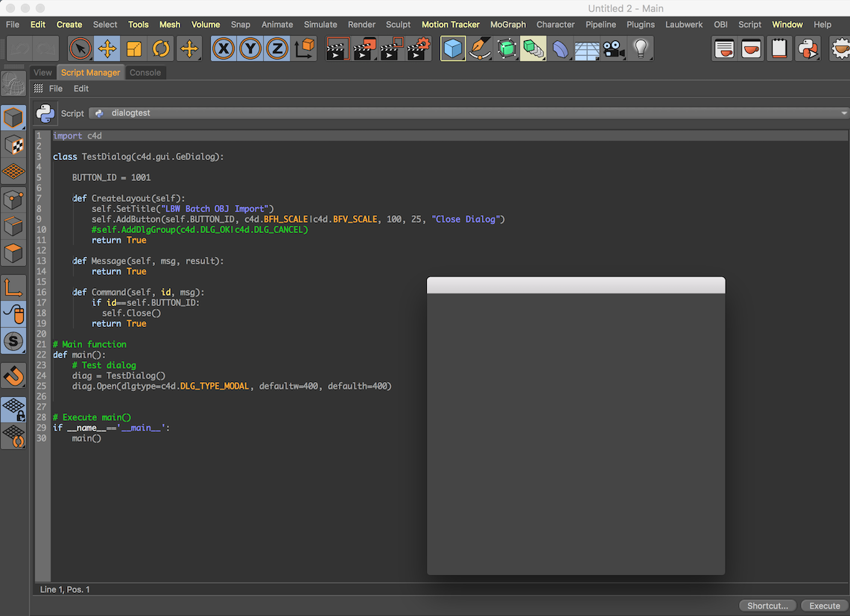Image resolution: width=850 pixels, height=616 pixels.
Task: Click the Execute button
Action: [825, 606]
